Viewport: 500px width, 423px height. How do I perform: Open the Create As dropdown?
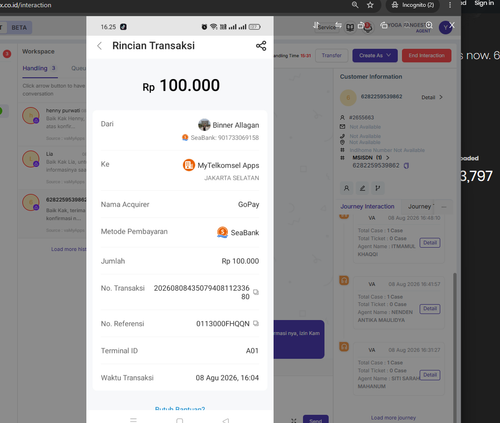click(375, 55)
